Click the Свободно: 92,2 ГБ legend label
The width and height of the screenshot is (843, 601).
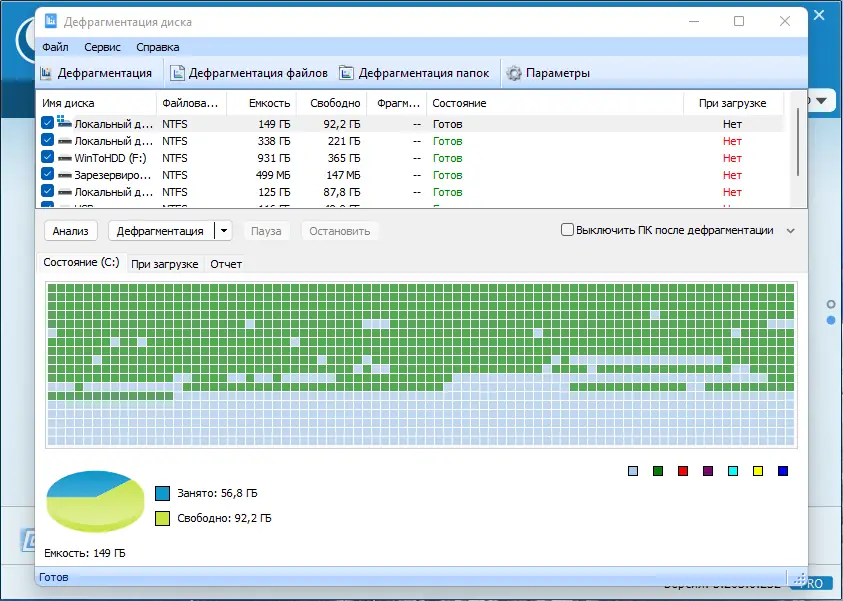tap(224, 518)
